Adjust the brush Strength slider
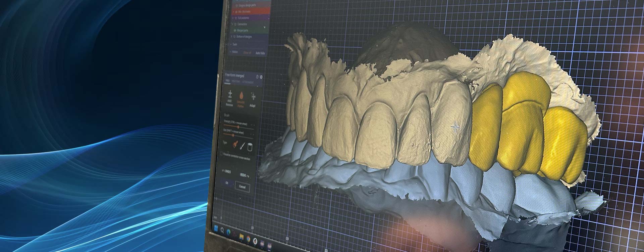Screen dimensions: 644x252 point(239,127)
